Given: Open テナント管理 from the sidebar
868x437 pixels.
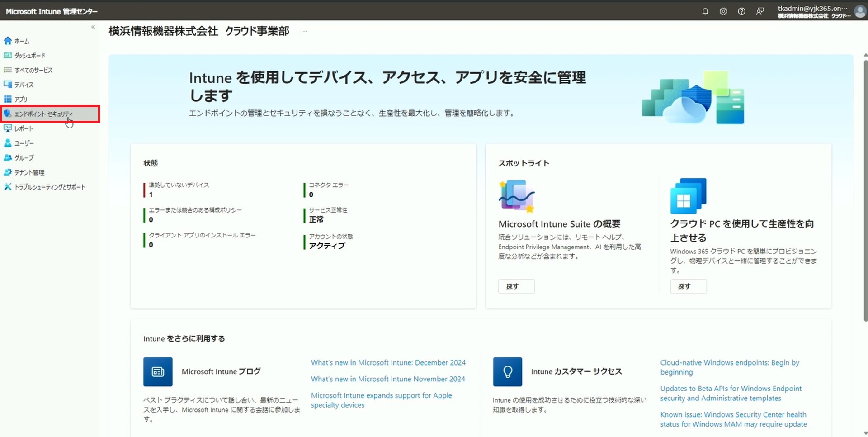Looking at the screenshot, I should [29, 172].
